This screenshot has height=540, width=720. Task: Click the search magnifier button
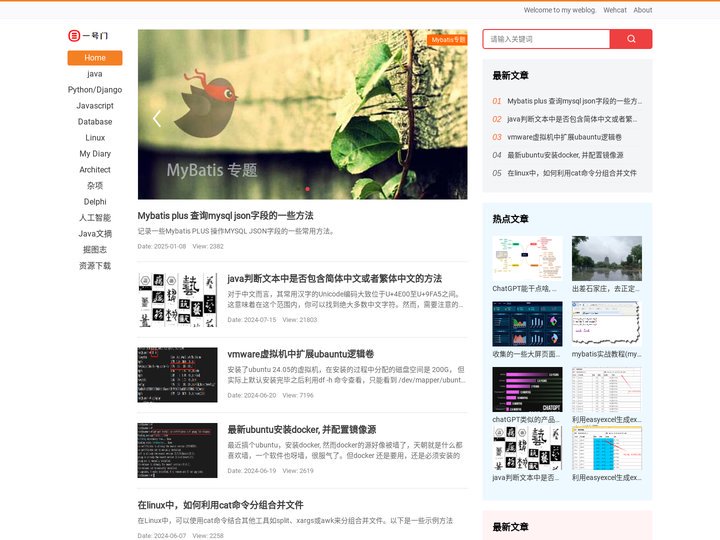(631, 39)
